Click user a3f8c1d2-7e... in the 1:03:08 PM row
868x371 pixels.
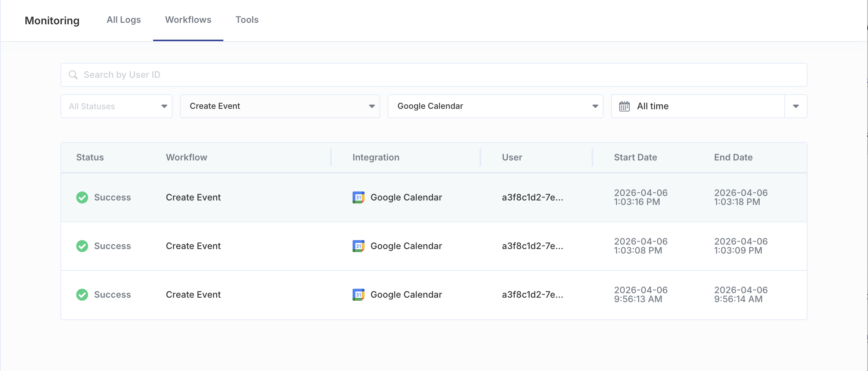[x=533, y=246]
